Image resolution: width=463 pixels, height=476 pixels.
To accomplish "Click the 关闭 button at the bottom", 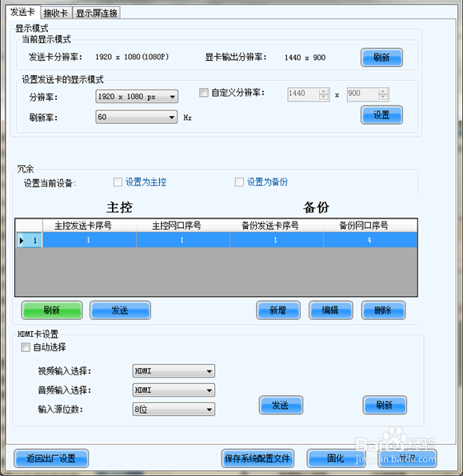I will (407, 458).
